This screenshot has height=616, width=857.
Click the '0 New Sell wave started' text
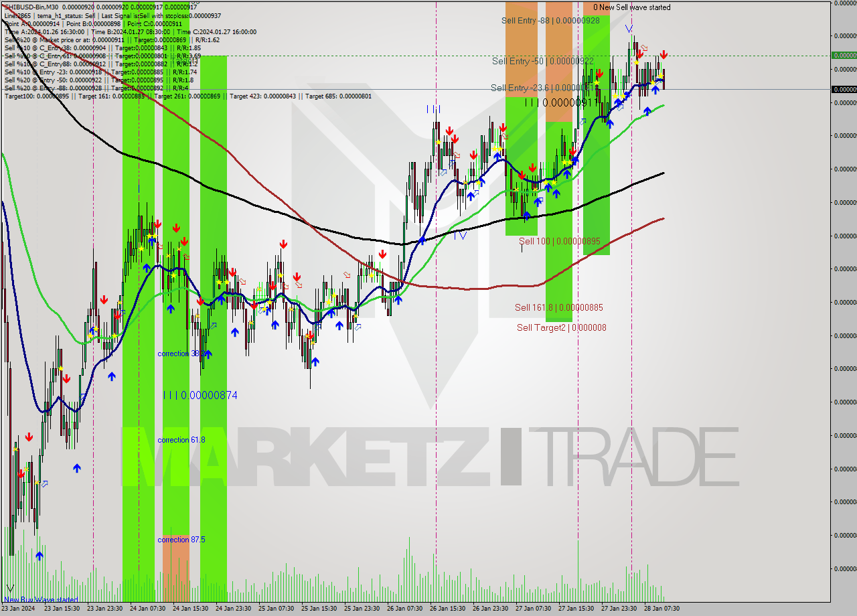click(631, 7)
